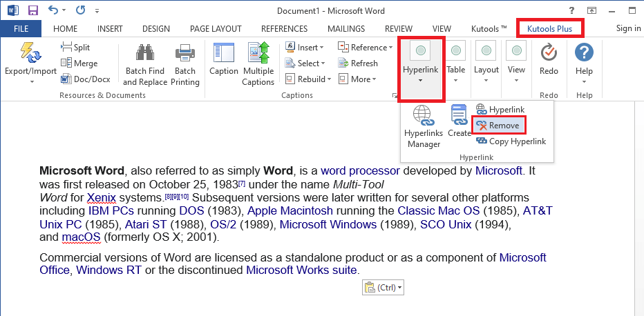Switch to the DESIGN tab
Viewport: 644px width, 316px height.
[x=156, y=28]
